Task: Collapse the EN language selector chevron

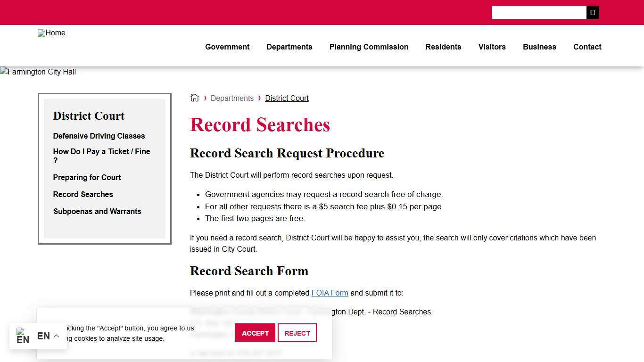Action: 56,336
